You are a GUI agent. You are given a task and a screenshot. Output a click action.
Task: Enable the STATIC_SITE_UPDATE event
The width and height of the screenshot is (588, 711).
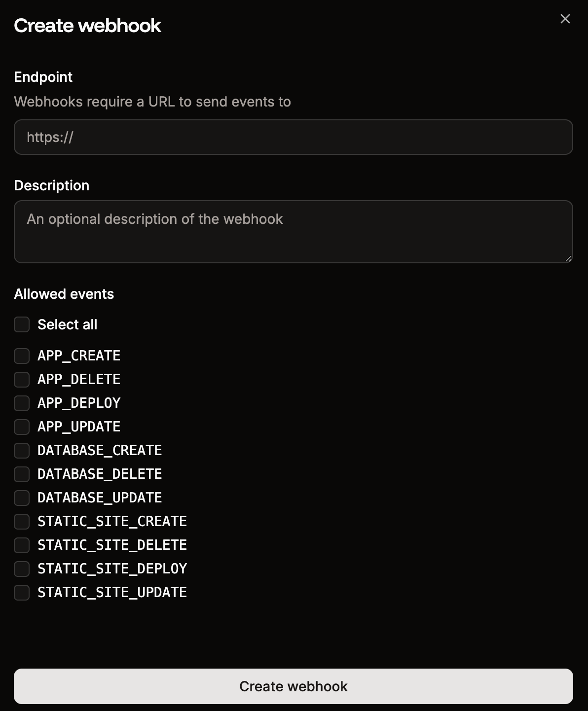tap(21, 592)
